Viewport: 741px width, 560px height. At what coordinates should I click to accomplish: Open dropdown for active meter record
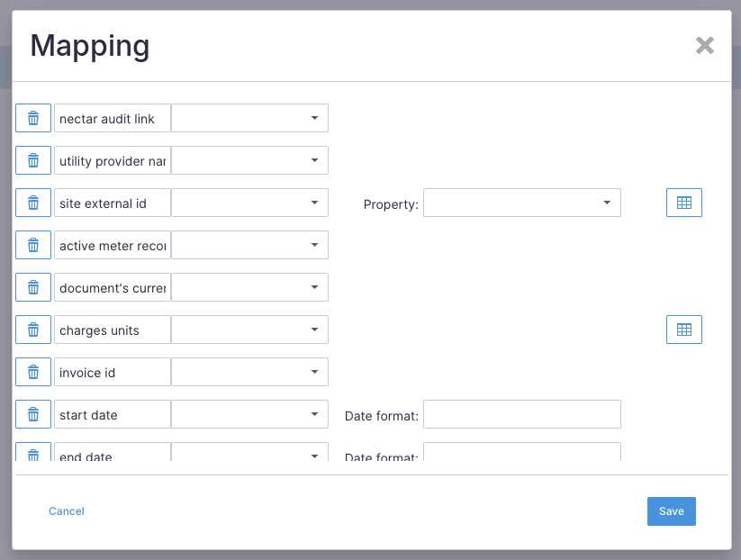[249, 245]
